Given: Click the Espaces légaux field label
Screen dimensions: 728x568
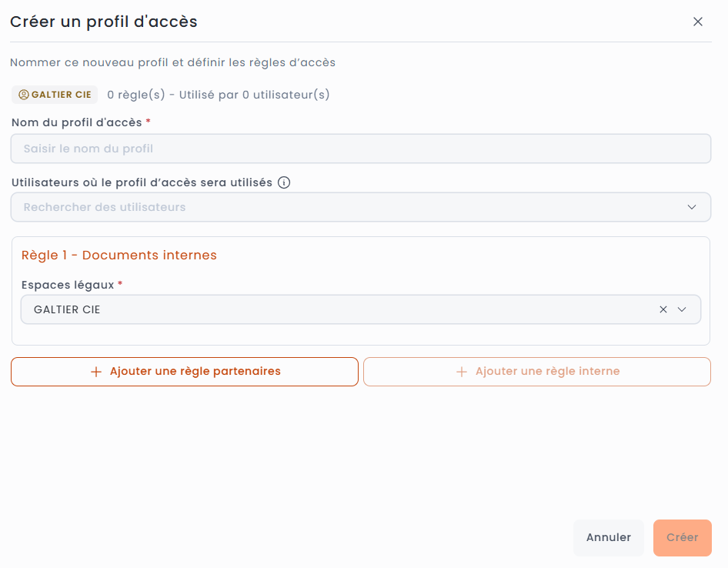Looking at the screenshot, I should 68,285.
